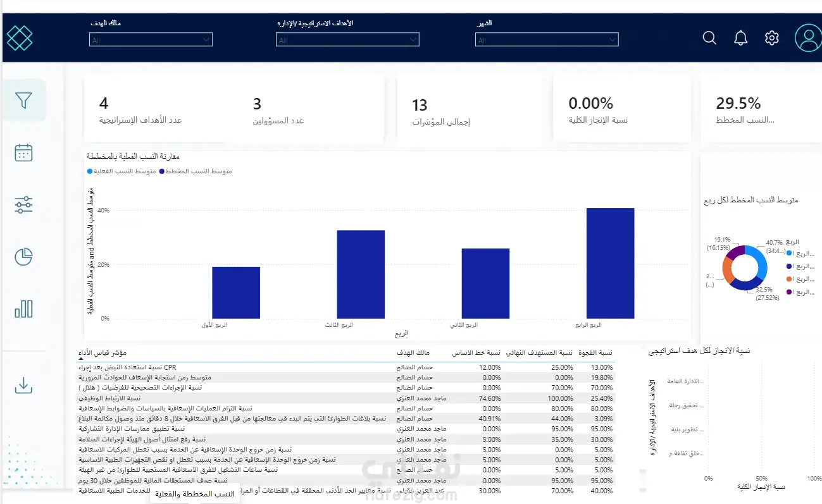Click the diamond app logo
The image size is (822, 504).
coord(19,38)
